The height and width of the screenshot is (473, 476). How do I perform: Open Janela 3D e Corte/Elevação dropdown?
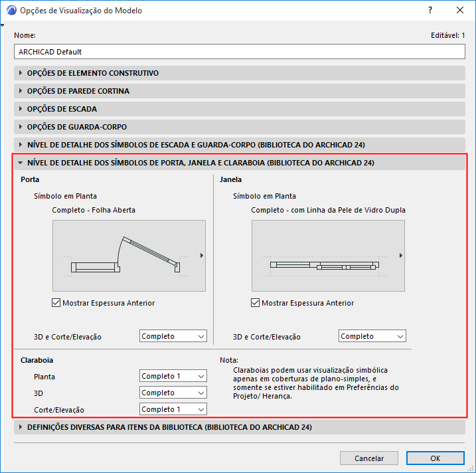point(372,336)
